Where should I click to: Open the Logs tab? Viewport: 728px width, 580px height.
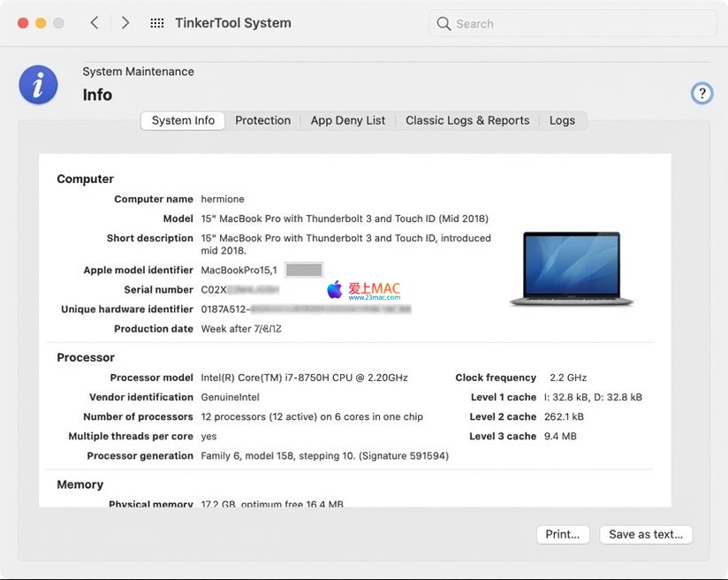[x=562, y=120]
